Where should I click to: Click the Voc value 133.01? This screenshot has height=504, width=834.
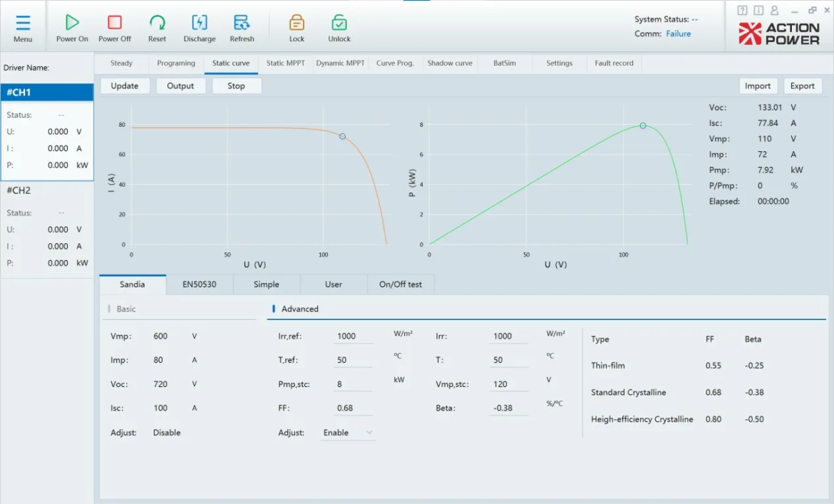(770, 108)
